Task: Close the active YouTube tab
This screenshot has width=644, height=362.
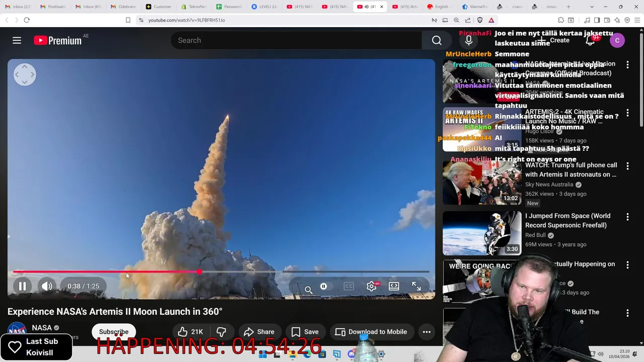Action: (381, 7)
